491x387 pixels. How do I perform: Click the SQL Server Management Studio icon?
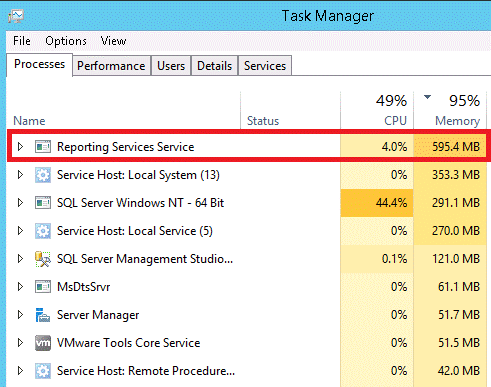click(43, 259)
